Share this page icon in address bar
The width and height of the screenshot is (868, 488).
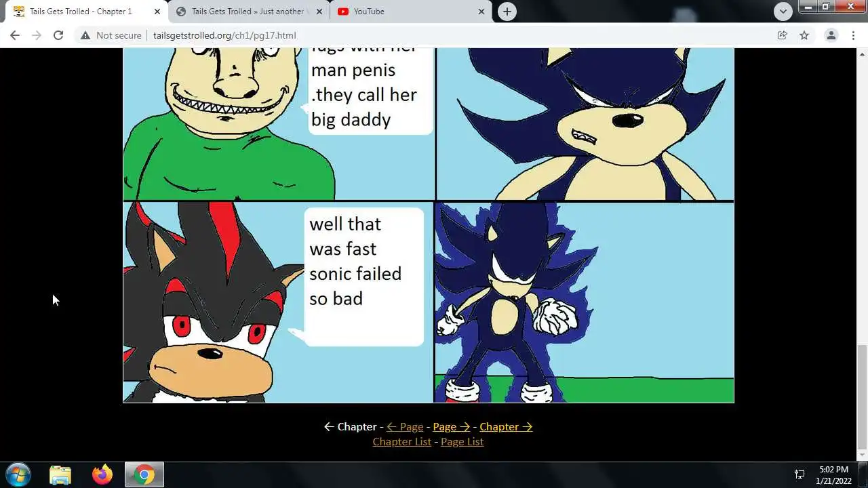point(782,35)
